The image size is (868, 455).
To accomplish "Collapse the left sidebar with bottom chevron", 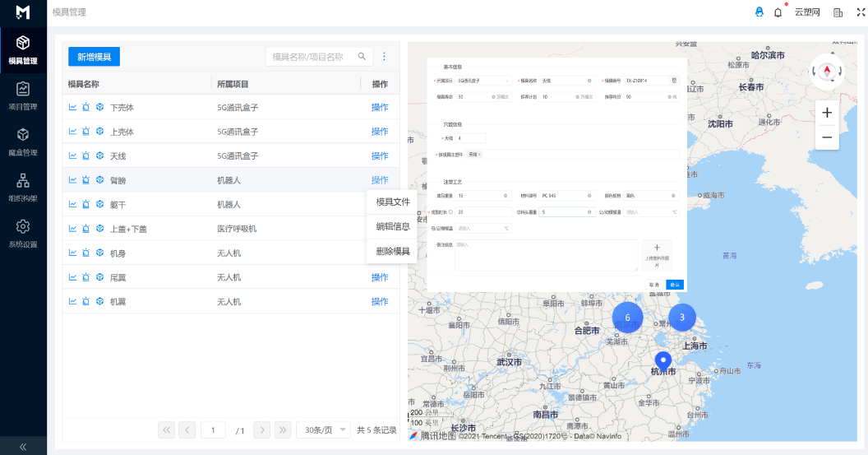I will click(23, 446).
